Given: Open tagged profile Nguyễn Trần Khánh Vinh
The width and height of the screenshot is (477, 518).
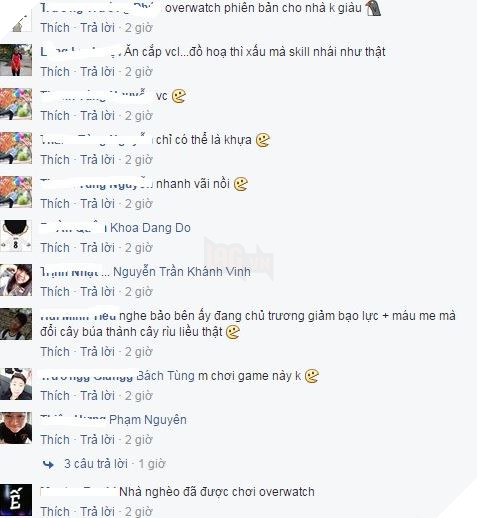Looking at the screenshot, I should [x=182, y=272].
